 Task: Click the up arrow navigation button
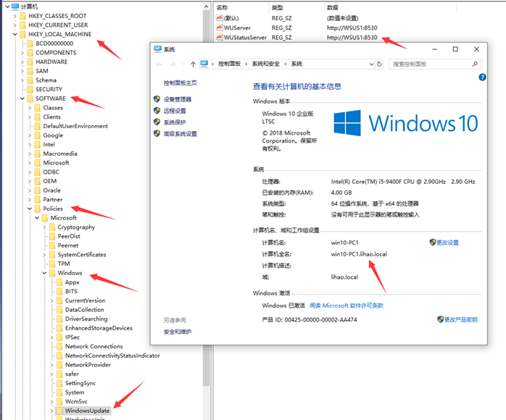point(193,64)
